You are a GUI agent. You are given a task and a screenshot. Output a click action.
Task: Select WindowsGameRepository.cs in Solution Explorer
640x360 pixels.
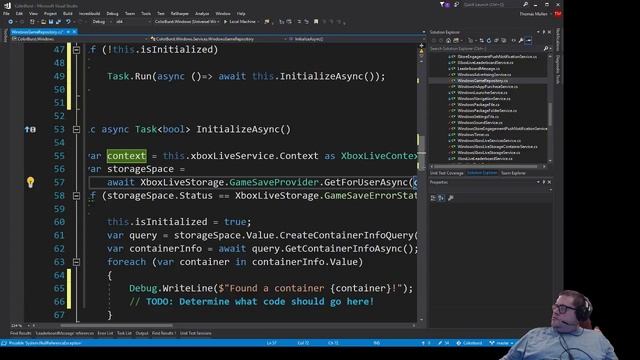482,81
